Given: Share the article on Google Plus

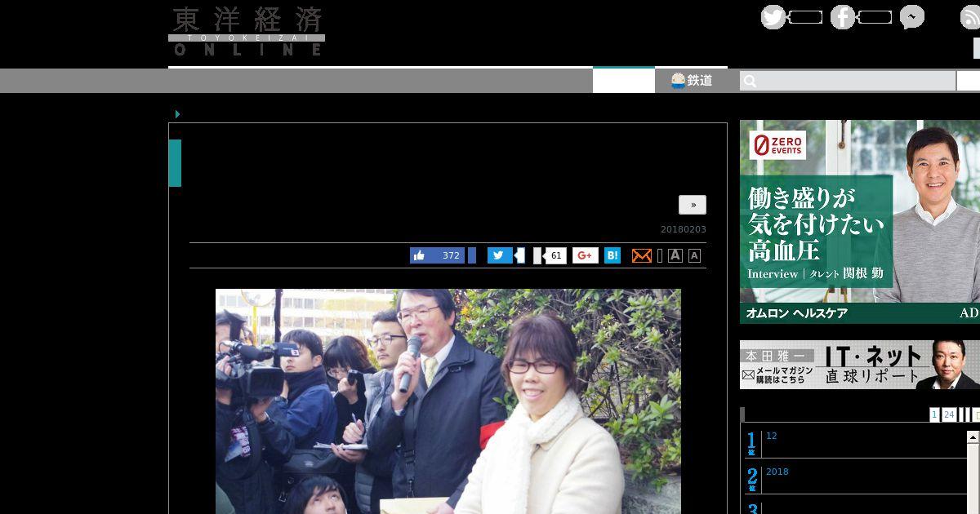Looking at the screenshot, I should 585,255.
